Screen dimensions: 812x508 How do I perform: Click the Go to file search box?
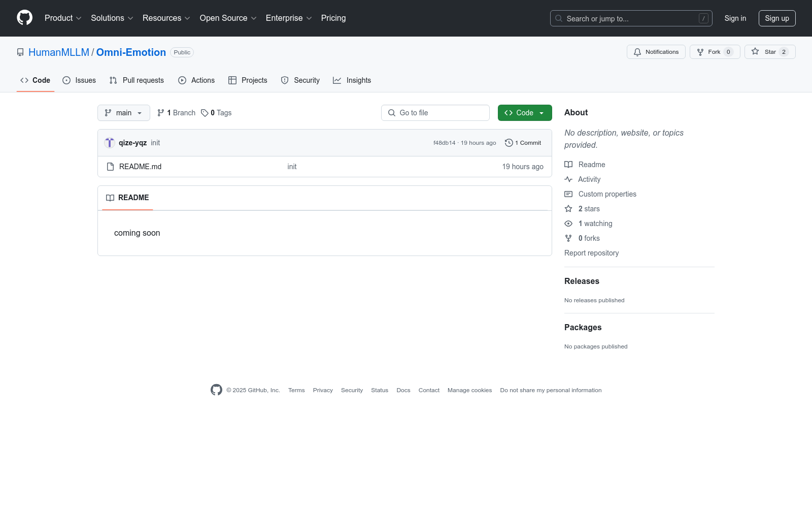435,113
